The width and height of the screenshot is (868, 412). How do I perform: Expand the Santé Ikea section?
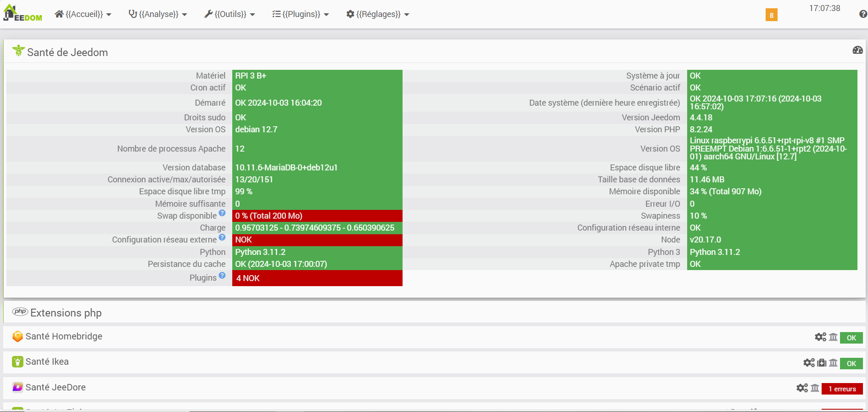pos(434,362)
